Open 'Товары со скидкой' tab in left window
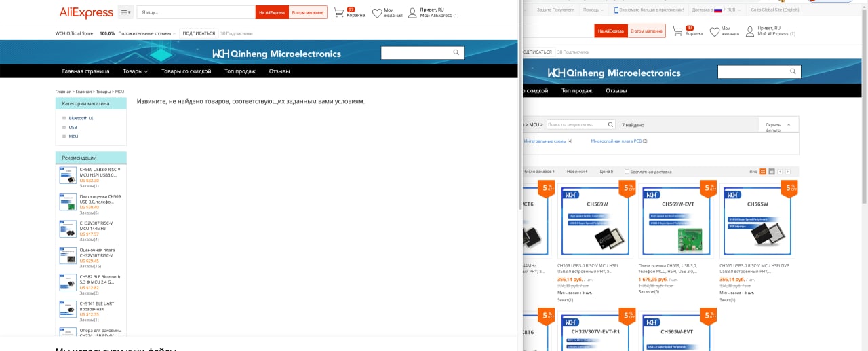The image size is (868, 351). click(x=186, y=71)
